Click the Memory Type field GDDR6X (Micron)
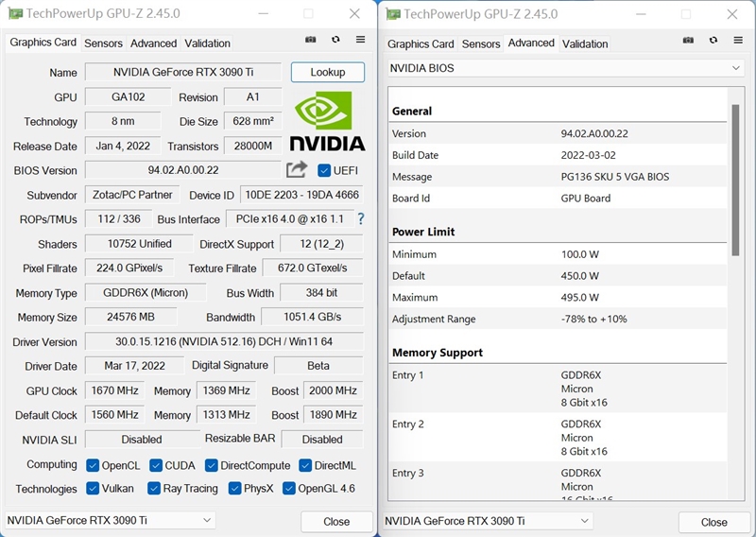 [146, 293]
